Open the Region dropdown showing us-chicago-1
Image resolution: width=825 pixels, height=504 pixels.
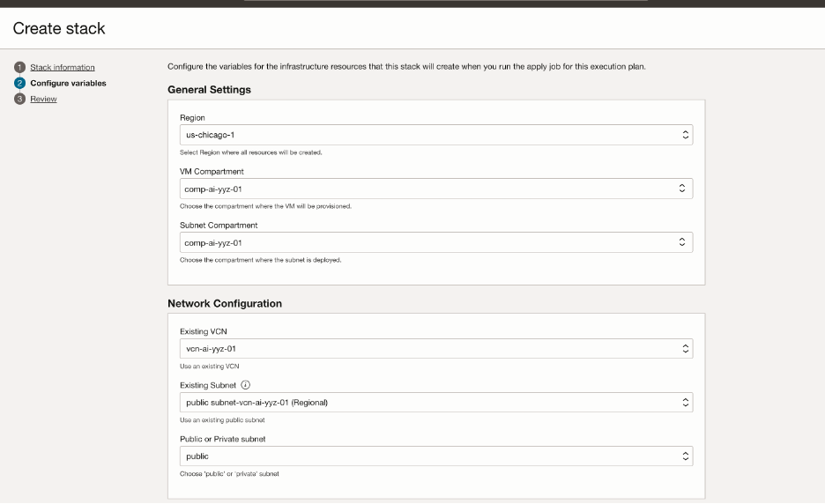[423, 135]
